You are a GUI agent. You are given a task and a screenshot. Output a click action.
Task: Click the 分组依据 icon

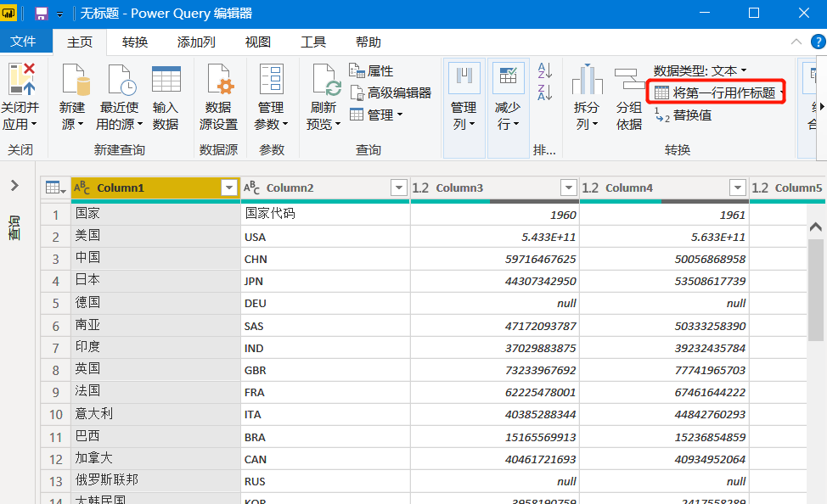pyautogui.click(x=629, y=79)
